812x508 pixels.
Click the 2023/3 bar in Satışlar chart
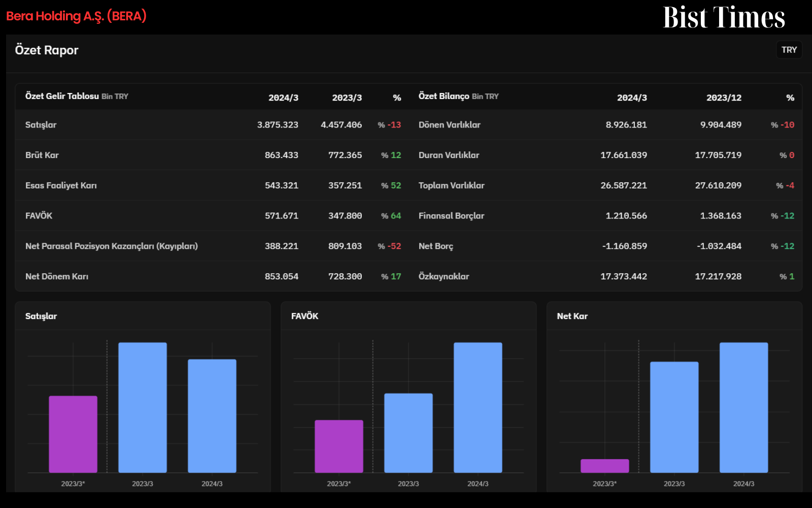pyautogui.click(x=143, y=407)
